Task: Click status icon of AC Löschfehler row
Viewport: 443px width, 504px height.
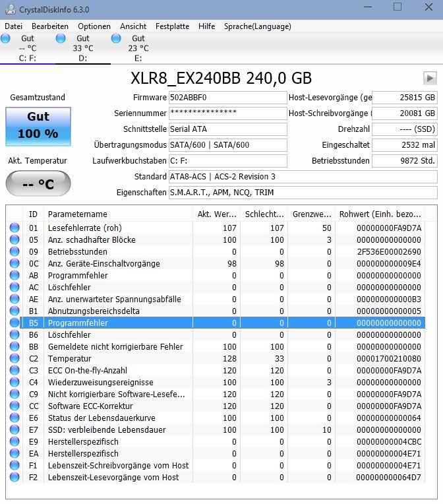Action: click(15, 287)
